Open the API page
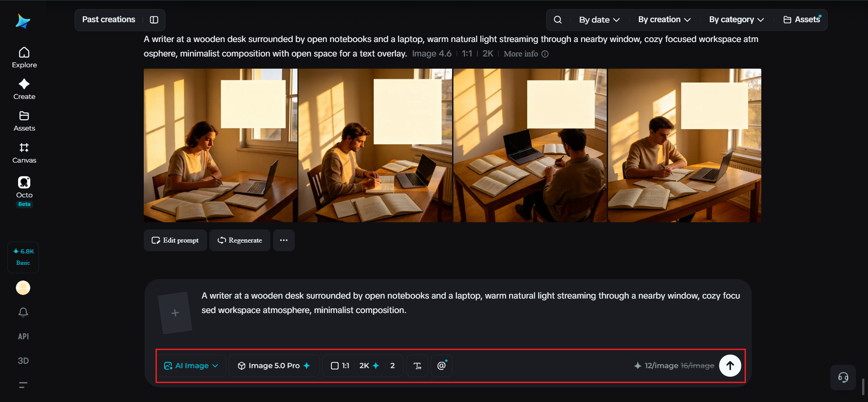Image resolution: width=868 pixels, height=402 pixels. pyautogui.click(x=23, y=337)
